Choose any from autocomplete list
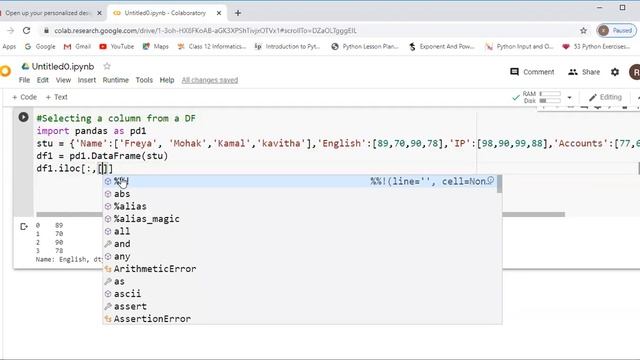Screen dimensions: 640x360 [x=302, y=256]
